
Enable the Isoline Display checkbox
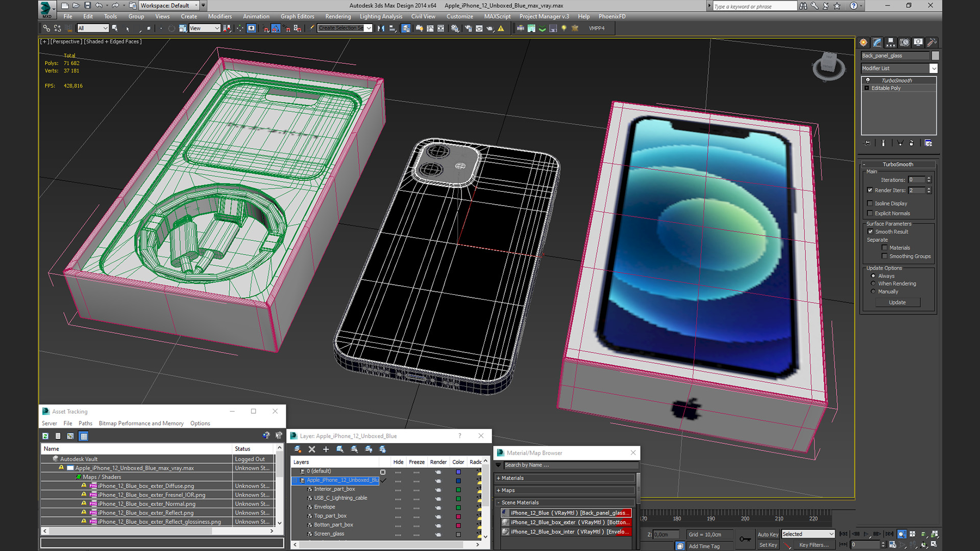(870, 204)
